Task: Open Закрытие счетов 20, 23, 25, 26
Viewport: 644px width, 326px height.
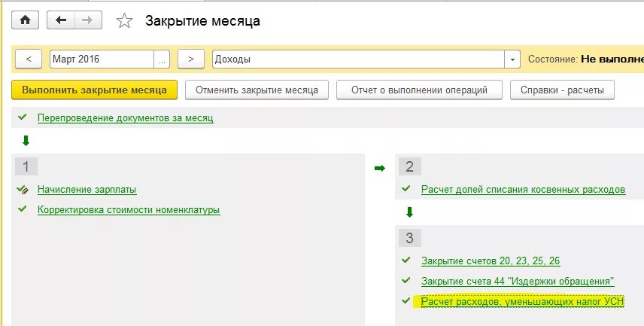Action: (x=491, y=260)
